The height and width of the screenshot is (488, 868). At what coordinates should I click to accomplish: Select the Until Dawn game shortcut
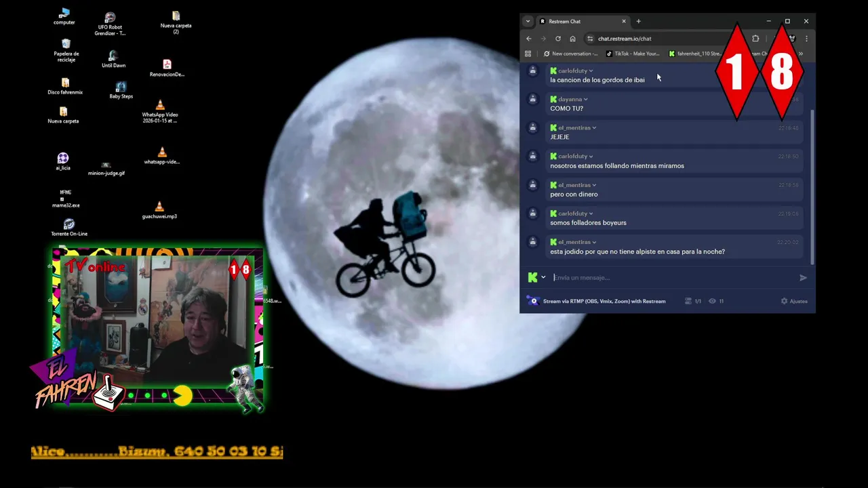click(x=113, y=60)
